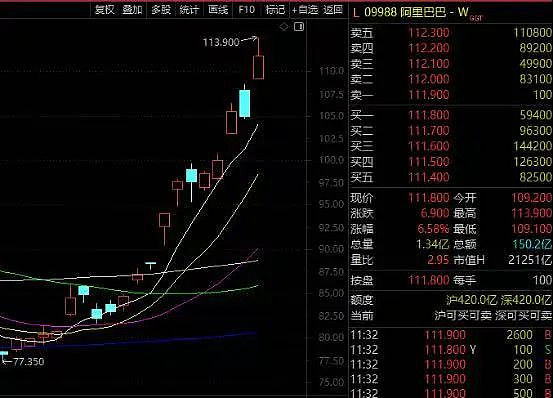The image size is (554, 398).
Task: Click the diamond icon above the chart
Action: [x=284, y=27]
